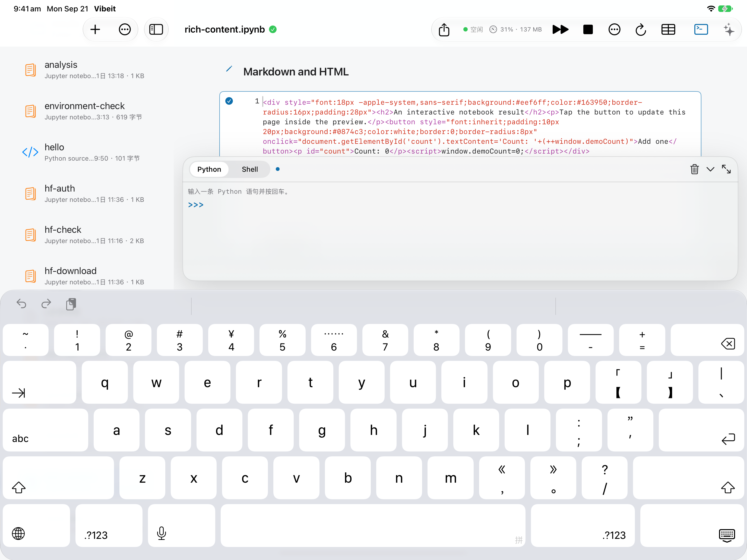The height and width of the screenshot is (560, 747).
Task: Tap the return key on the keyboard
Action: coord(701,430)
